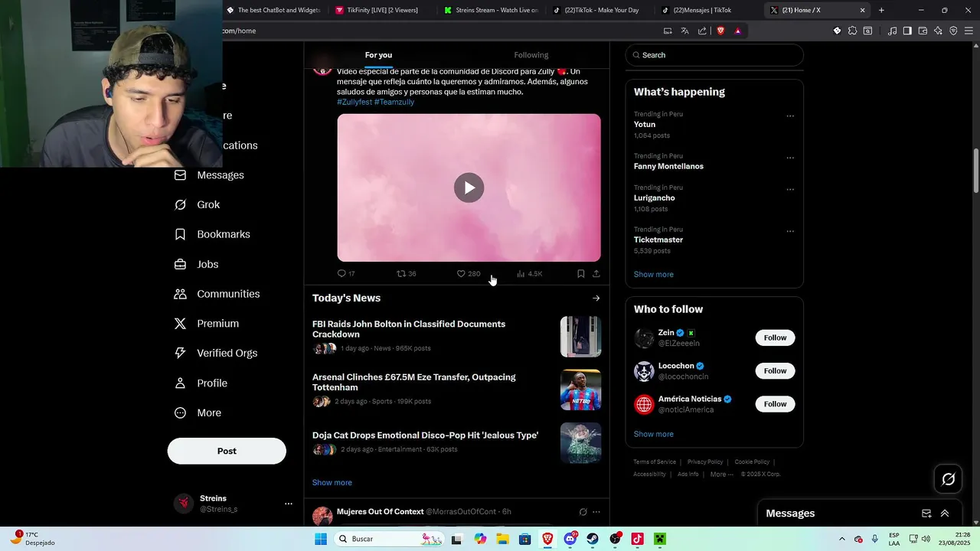
Task: Open Steam from the taskbar
Action: pos(593,539)
